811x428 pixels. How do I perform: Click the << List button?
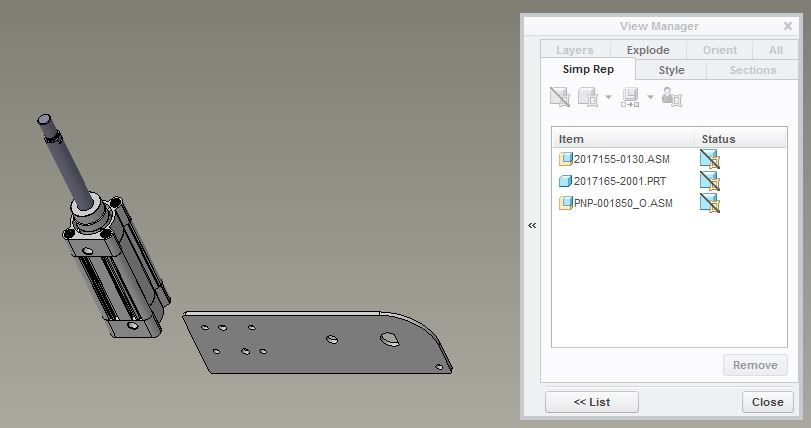pyautogui.click(x=592, y=402)
